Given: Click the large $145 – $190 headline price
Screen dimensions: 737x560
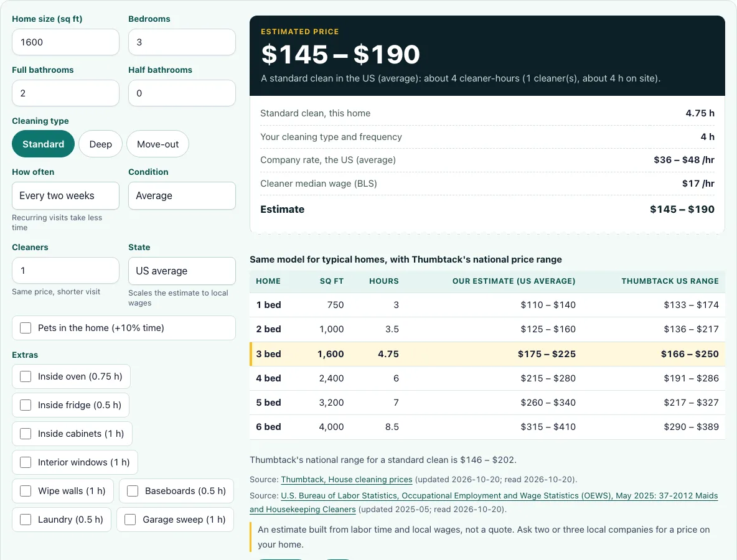Looking at the screenshot, I should click(340, 55).
